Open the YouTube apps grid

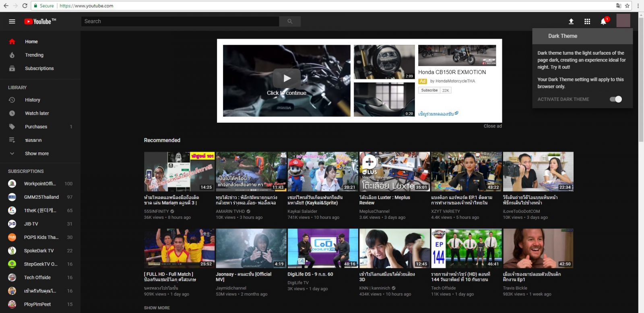(587, 21)
